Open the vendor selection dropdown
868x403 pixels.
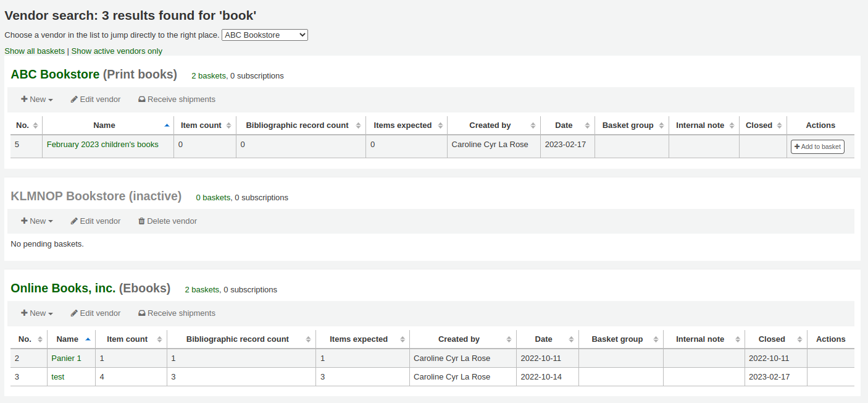264,35
